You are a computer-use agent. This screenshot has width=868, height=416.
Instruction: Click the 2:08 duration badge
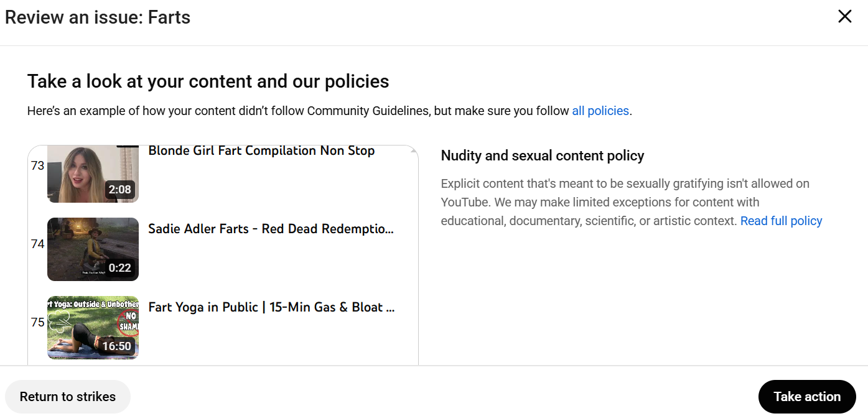[119, 190]
